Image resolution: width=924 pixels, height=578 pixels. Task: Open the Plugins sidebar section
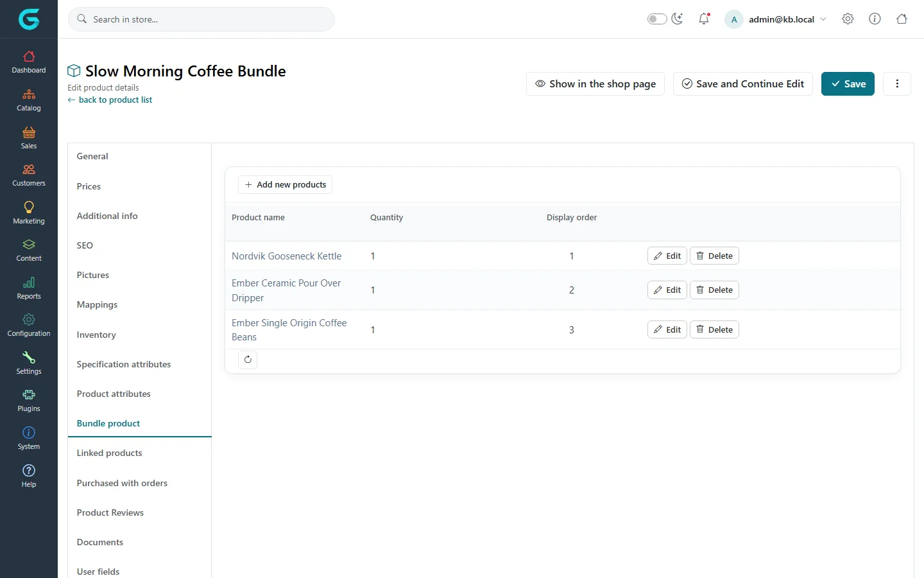29,401
